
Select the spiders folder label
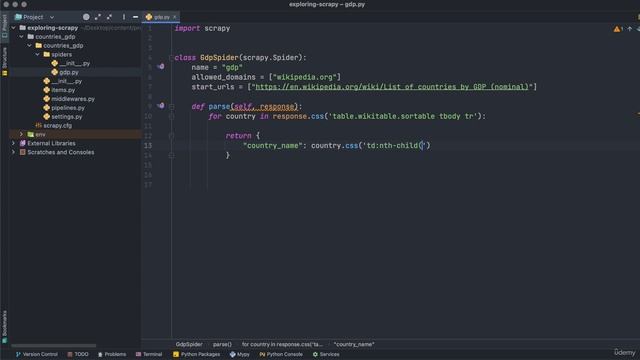[62, 54]
